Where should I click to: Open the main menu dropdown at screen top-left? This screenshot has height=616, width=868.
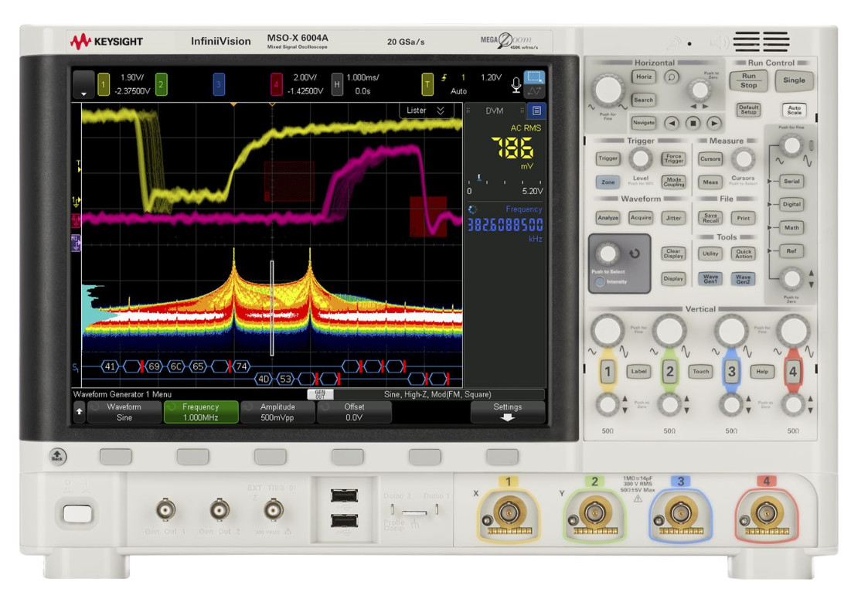pyautogui.click(x=83, y=85)
